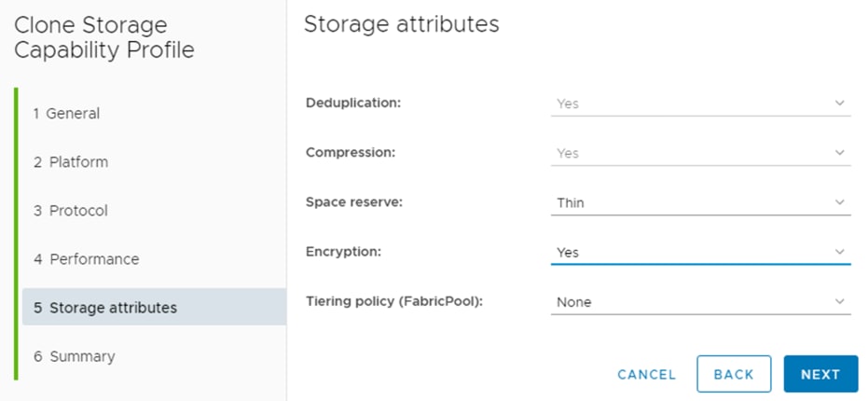Click the 'Storage attributes' page heading
The width and height of the screenshot is (868, 401).
point(401,25)
